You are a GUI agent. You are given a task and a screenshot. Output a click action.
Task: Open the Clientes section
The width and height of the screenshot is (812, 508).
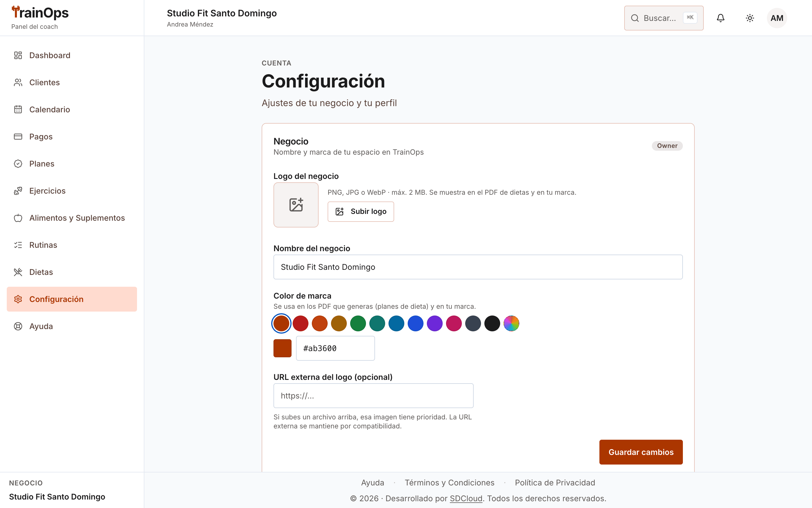[72, 82]
